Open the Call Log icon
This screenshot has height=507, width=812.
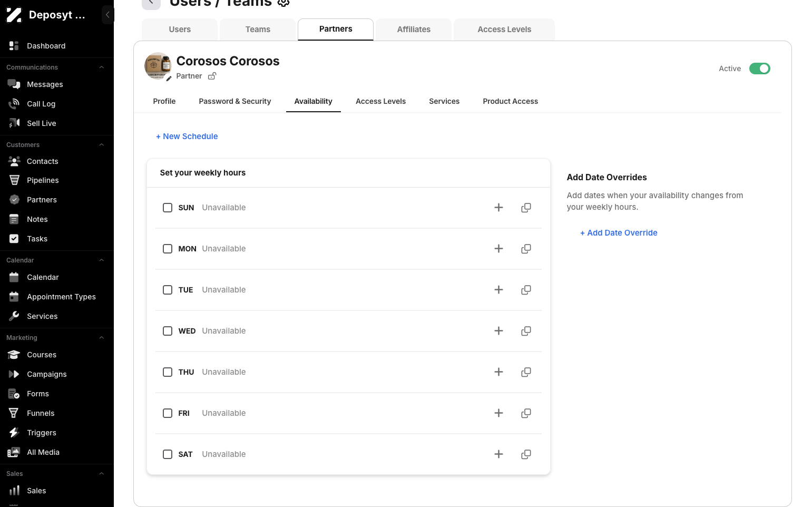[14, 104]
